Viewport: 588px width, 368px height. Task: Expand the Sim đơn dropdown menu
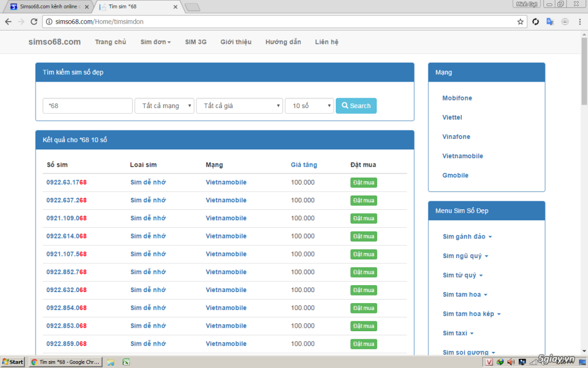pyautogui.click(x=154, y=41)
